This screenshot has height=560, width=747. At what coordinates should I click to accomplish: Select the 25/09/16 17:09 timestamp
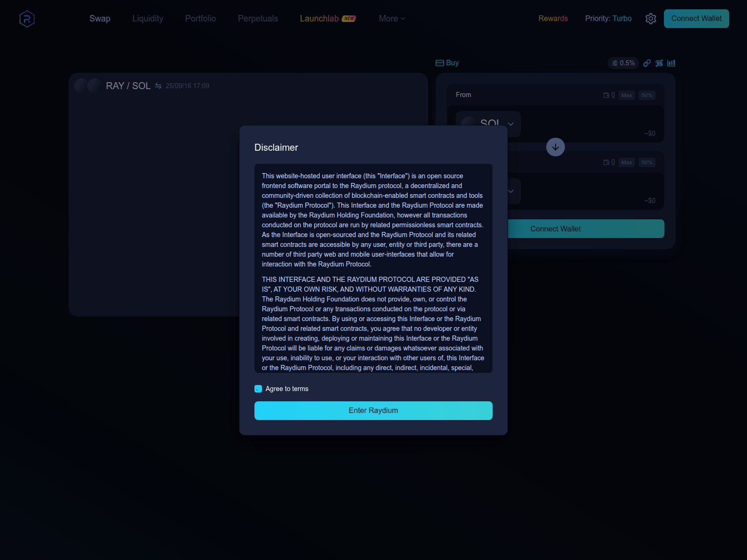point(188,86)
